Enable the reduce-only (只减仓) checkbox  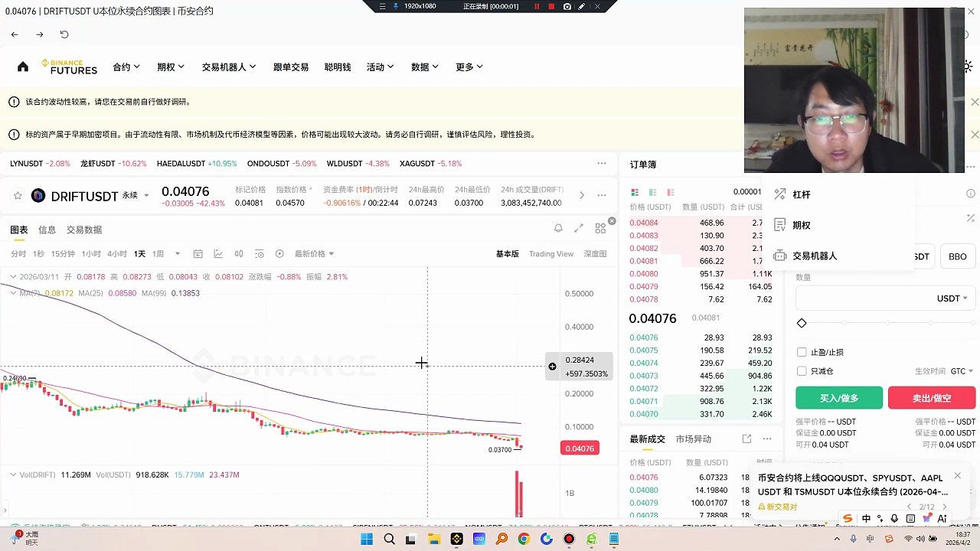click(x=802, y=371)
